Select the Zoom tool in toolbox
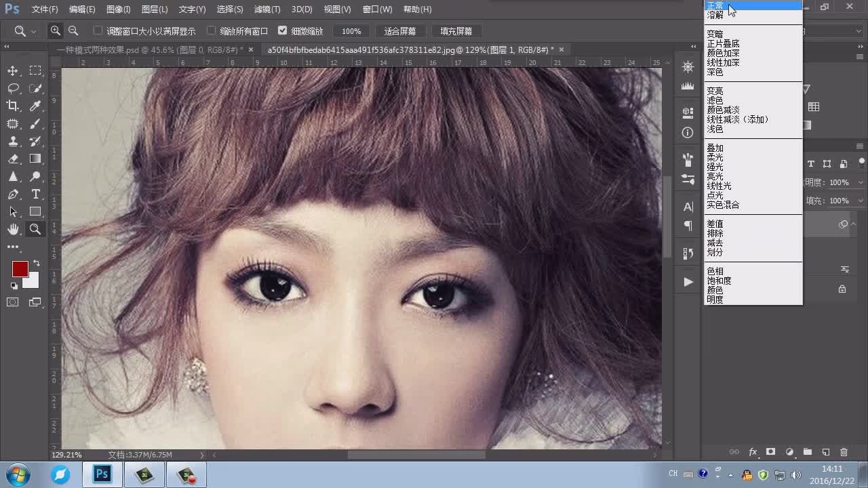 [x=35, y=230]
